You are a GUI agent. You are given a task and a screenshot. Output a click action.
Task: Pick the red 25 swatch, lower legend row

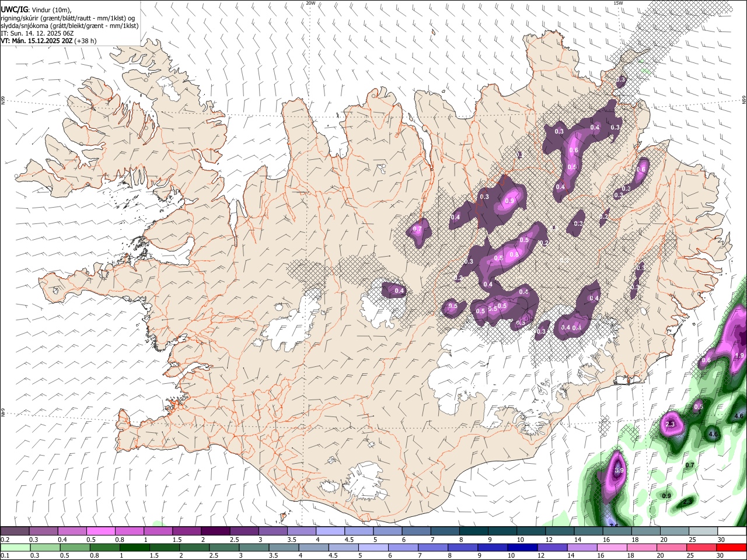[702, 547]
